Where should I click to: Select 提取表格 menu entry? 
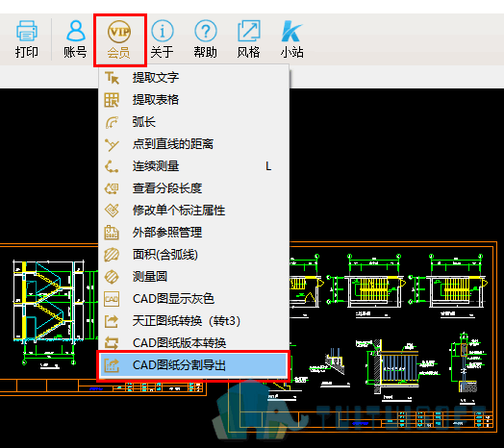coord(194,100)
